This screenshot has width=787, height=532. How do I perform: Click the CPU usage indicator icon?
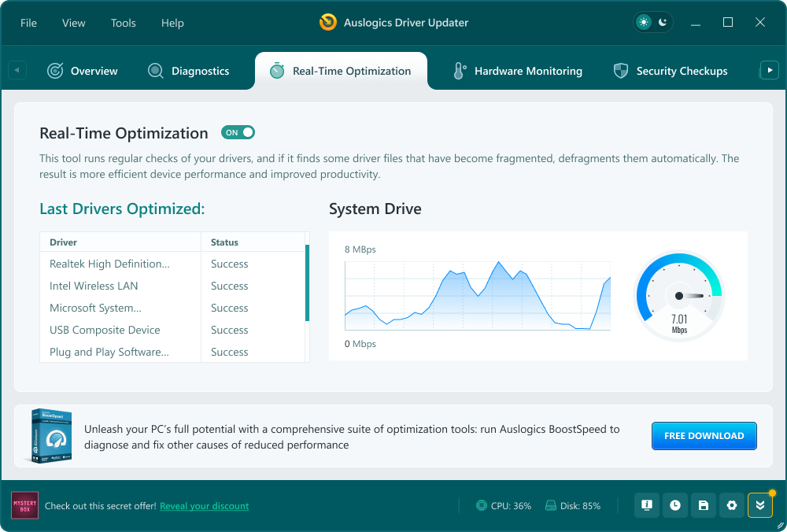pyautogui.click(x=482, y=505)
